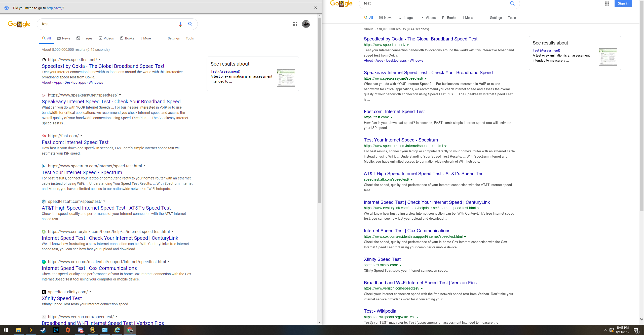Click the Google logo in left window
The image size is (644, 335).
19,24
